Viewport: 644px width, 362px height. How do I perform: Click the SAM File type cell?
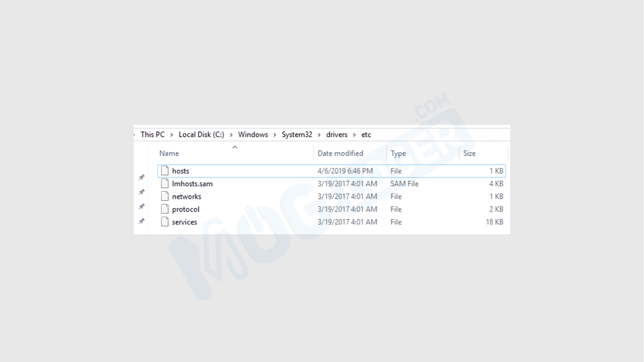coord(405,183)
